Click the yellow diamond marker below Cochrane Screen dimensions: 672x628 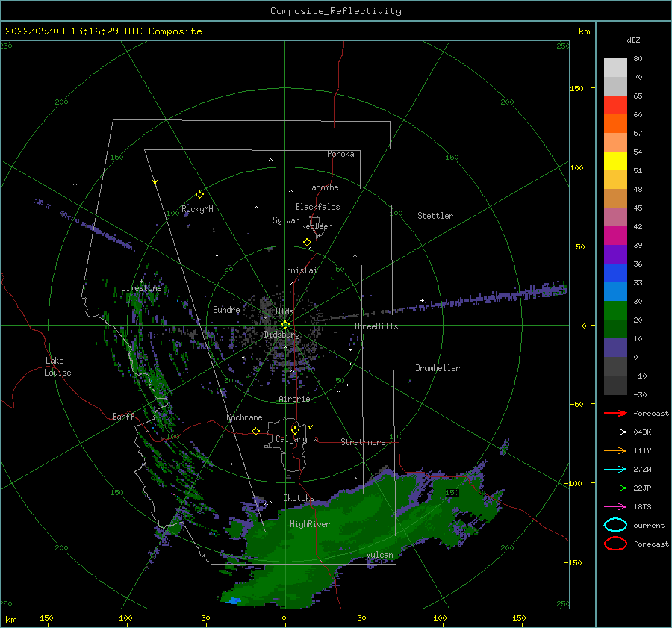coord(255,432)
